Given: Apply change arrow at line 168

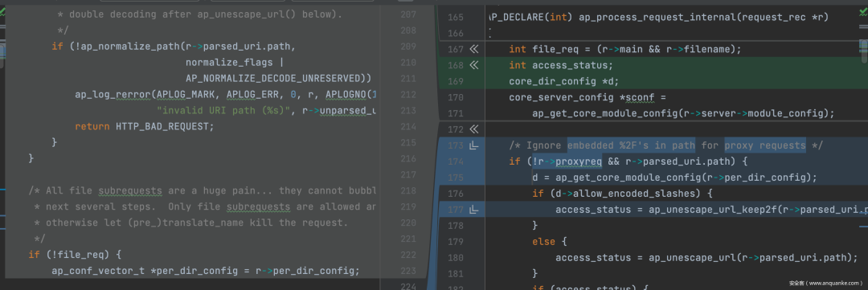Looking at the screenshot, I should 473,65.
